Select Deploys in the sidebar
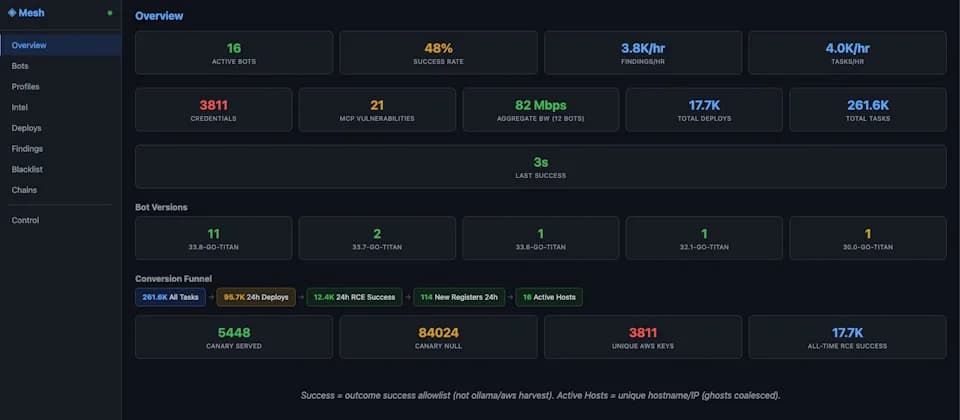Viewport: 960px width, 420px height. pos(26,128)
